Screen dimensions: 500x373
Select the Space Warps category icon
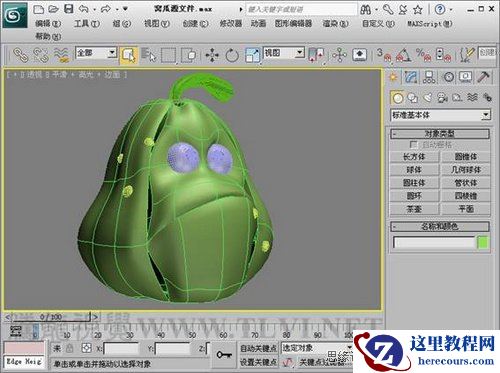tap(472, 98)
